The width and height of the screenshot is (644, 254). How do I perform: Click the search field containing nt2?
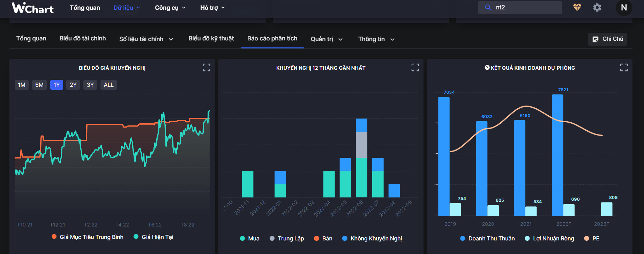tap(523, 7)
